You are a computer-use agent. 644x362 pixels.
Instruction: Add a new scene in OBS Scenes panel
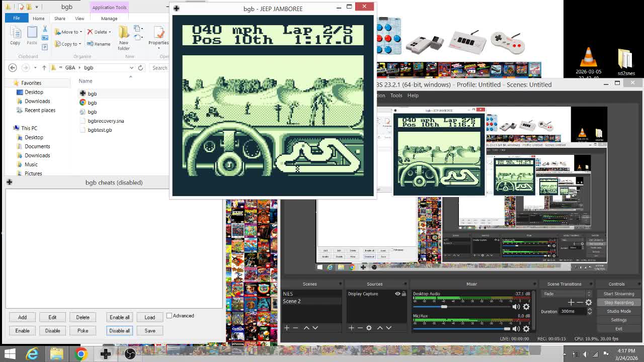coord(287,328)
